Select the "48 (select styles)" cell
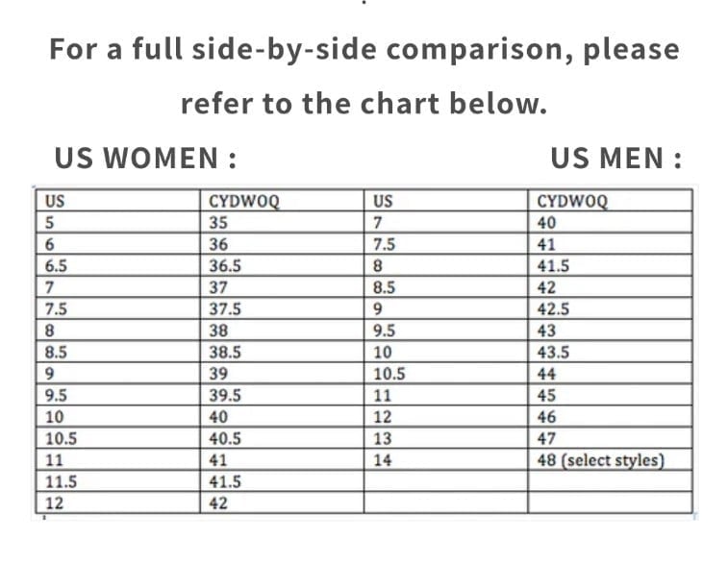The height and width of the screenshot is (566, 728). point(602,459)
